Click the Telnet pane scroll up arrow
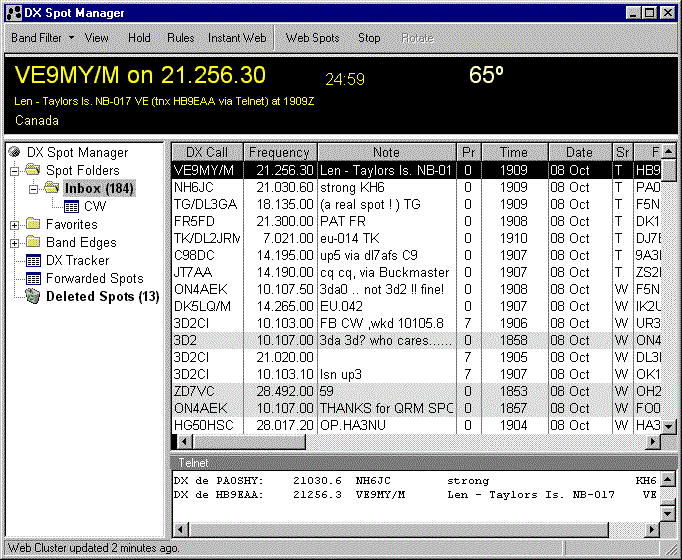 tap(668, 479)
